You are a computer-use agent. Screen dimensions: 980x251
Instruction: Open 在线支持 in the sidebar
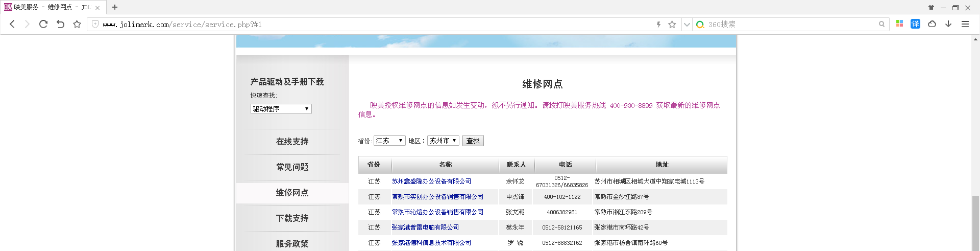(292, 142)
